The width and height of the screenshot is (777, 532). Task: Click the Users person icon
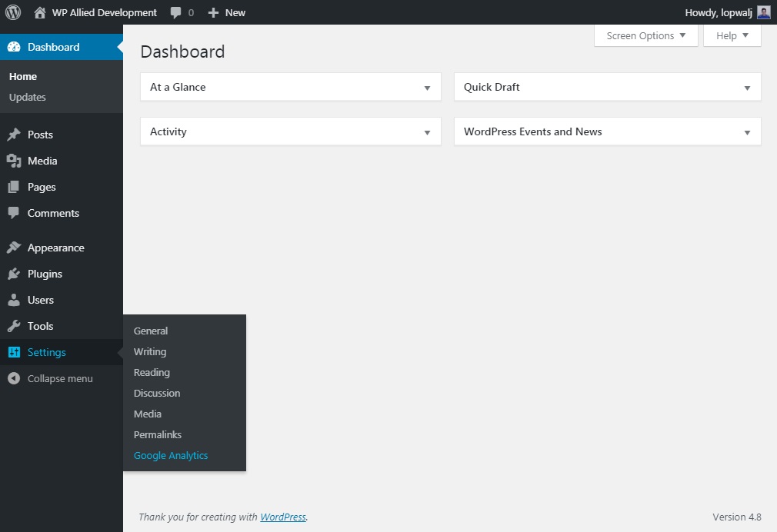click(14, 300)
